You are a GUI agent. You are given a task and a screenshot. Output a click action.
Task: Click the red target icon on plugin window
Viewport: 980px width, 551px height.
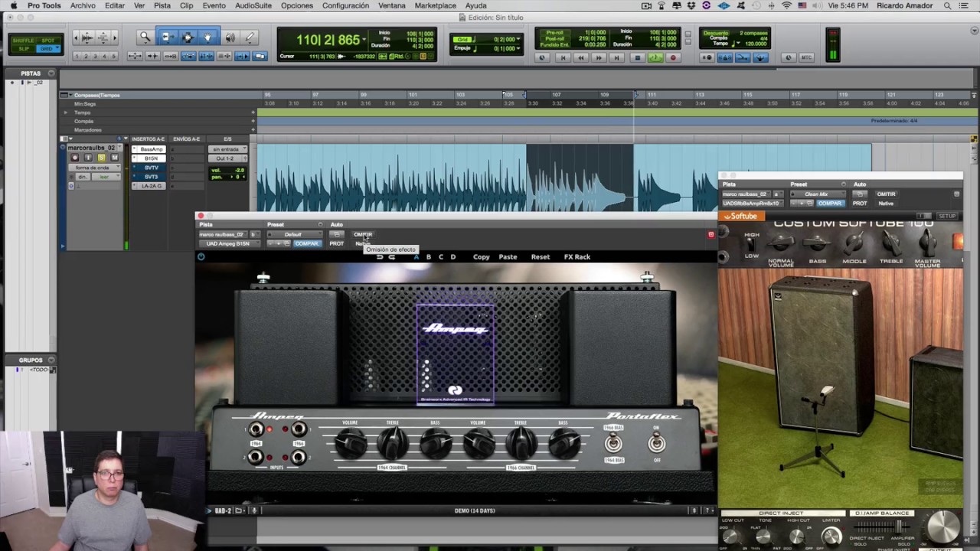pos(710,234)
